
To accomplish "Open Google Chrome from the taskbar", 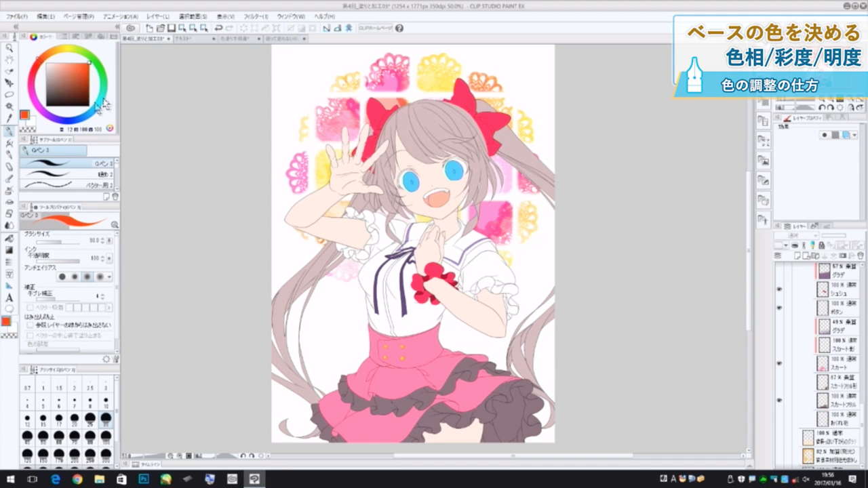I will coord(77,479).
